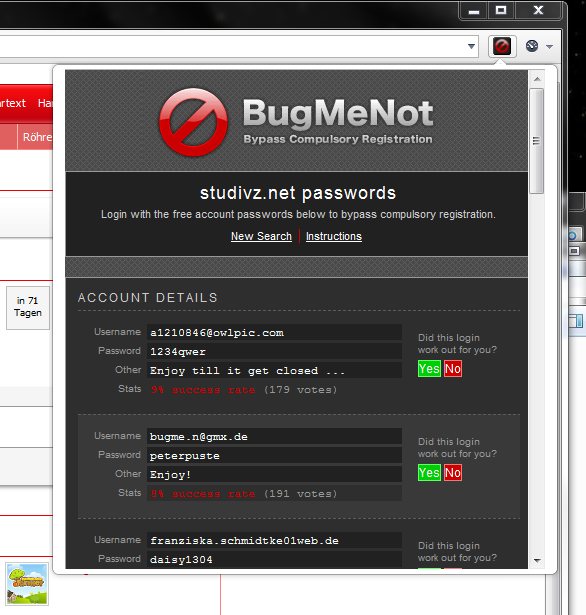Screen dimensions: 586x615
Task: Click the farm game thumbnail image
Action: click(x=27, y=584)
